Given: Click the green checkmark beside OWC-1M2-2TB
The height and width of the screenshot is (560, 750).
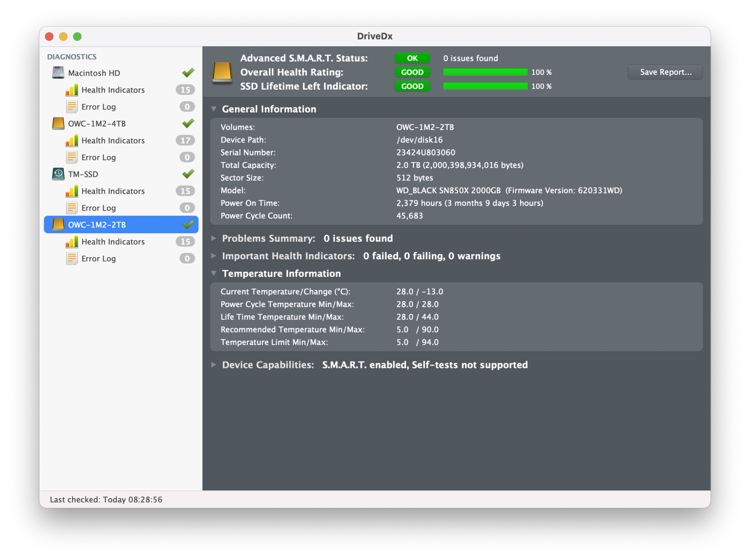Looking at the screenshot, I should pyautogui.click(x=187, y=224).
